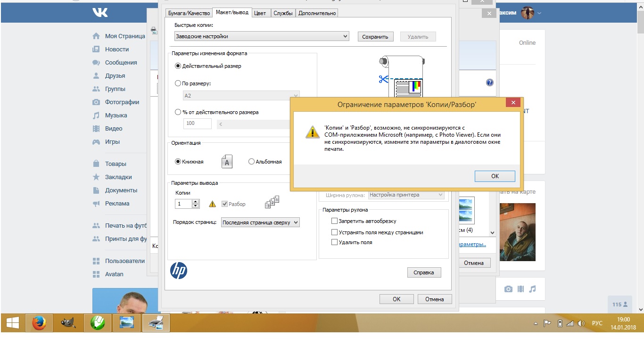Switch to the Бумага/Качество tab
Screen dimensions: 644x362
click(189, 13)
